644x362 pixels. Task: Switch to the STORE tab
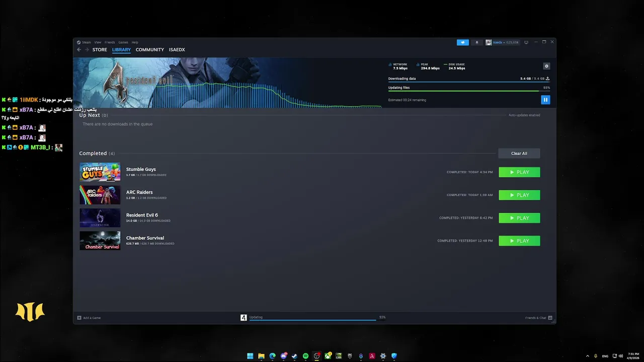point(100,50)
